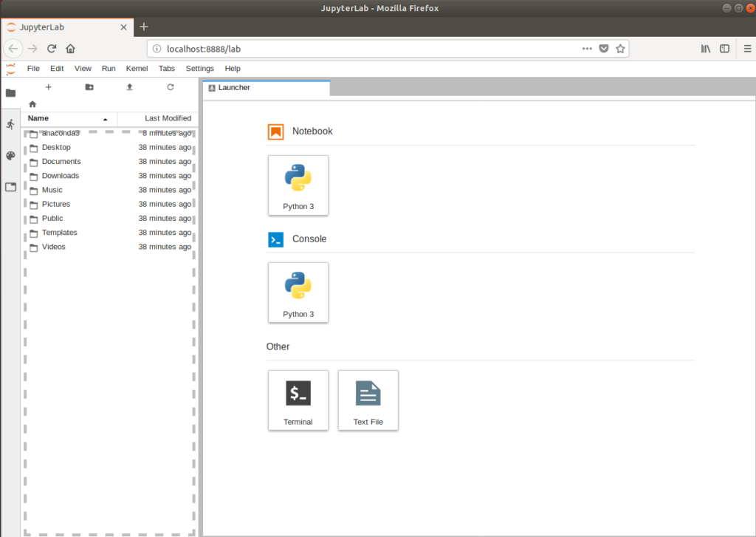Create a new folder in the file browser
Image resolution: width=756 pixels, height=537 pixels.
point(89,86)
